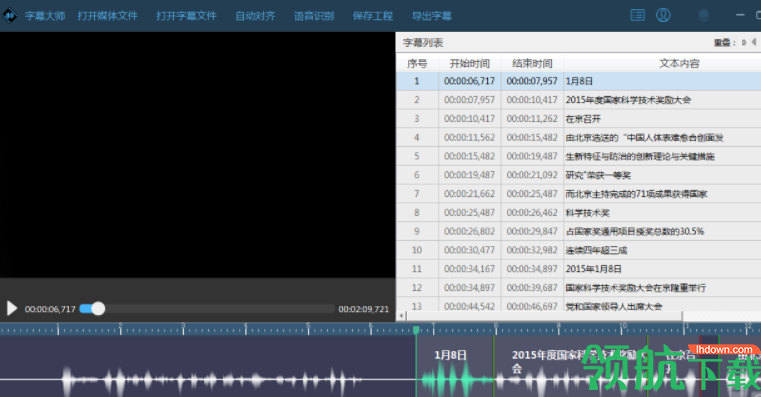Click the 字幕大师 app logo icon
The width and height of the screenshot is (761, 397).
9,16
